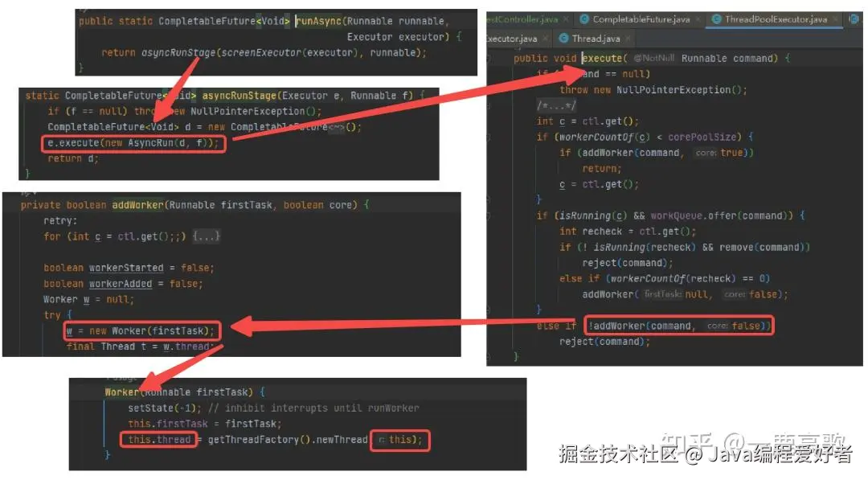The image size is (868, 480).
Task: Click the !addWorker(command, false) call
Action: tap(678, 326)
